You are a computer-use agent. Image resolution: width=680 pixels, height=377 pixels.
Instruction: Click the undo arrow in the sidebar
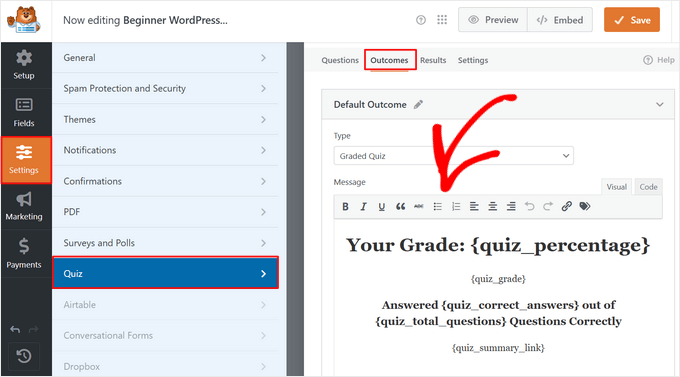(15, 330)
